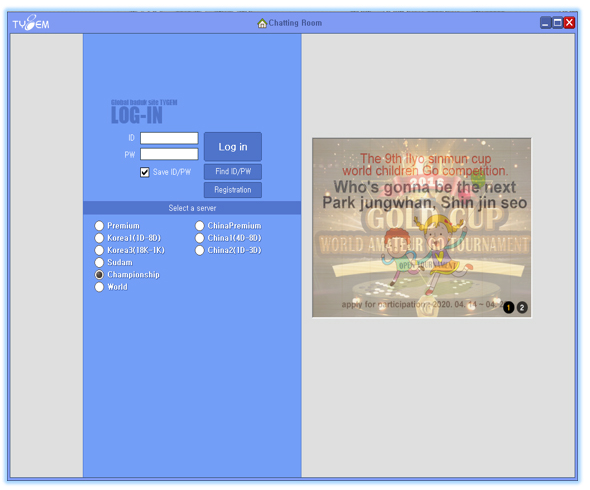Click the Log in button
Viewport: 590px width, 490px height.
(233, 147)
